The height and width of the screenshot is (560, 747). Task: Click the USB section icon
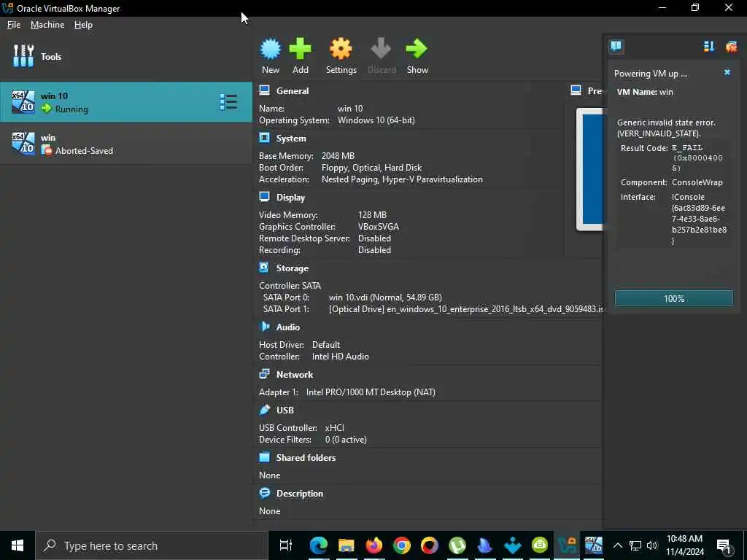264,410
